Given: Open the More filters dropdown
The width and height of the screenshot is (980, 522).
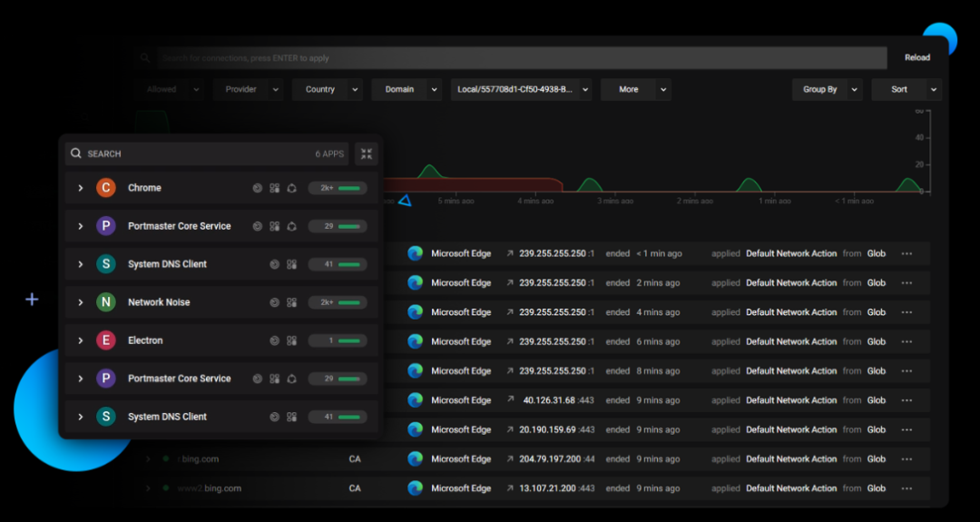Looking at the screenshot, I should point(636,89).
